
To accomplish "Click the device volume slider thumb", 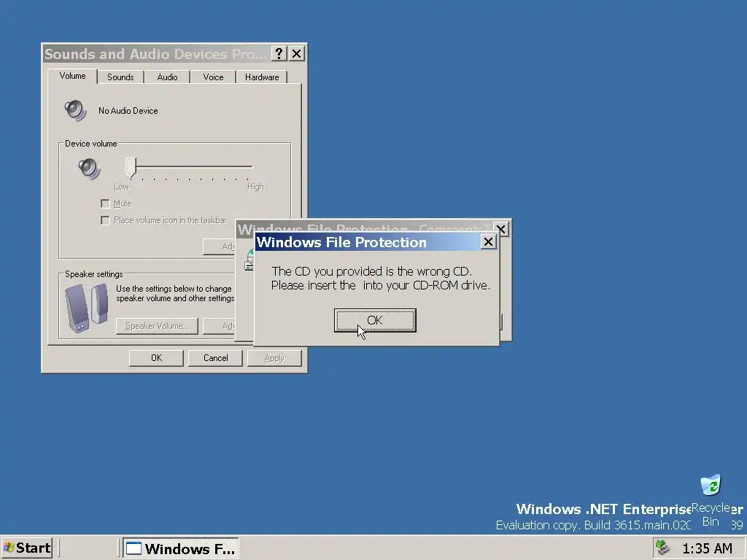I will tap(131, 168).
